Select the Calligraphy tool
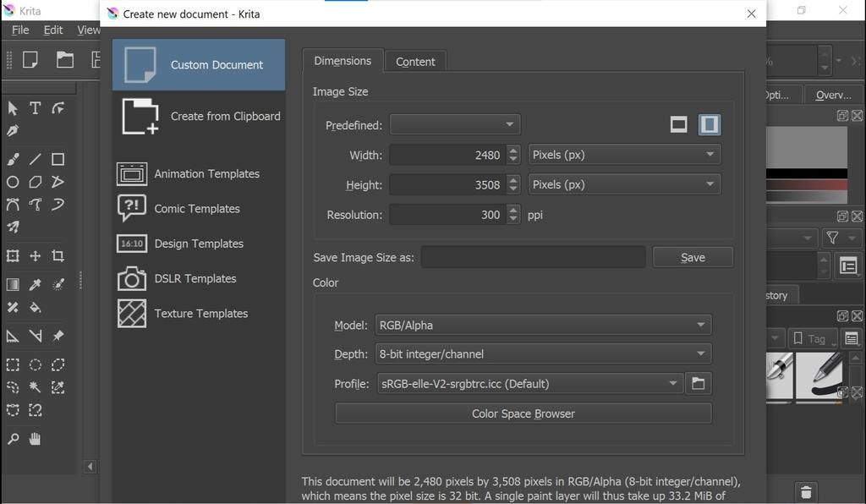The width and height of the screenshot is (866, 504). point(13,131)
